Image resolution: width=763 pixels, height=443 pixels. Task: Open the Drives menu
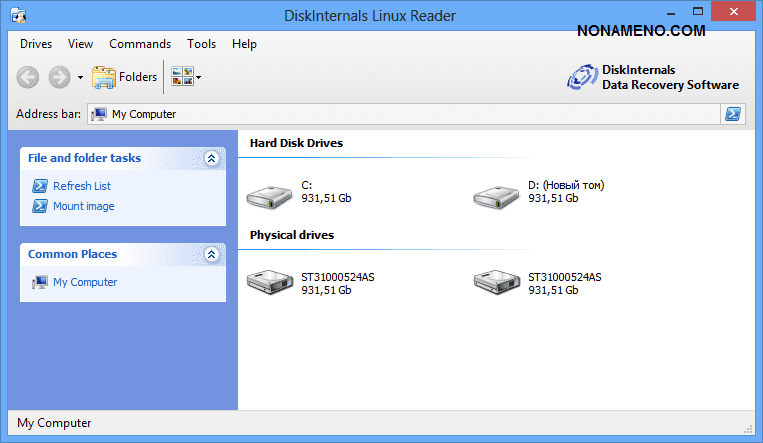coord(36,44)
